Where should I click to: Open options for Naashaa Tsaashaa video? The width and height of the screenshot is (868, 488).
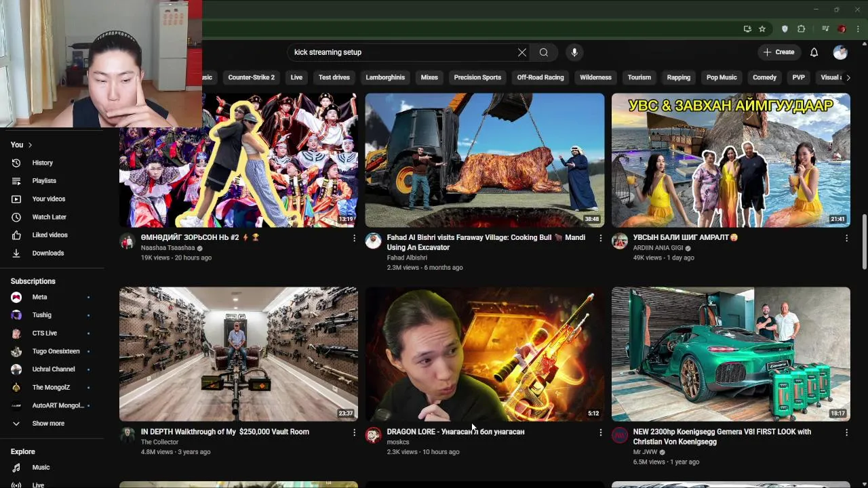pos(354,239)
